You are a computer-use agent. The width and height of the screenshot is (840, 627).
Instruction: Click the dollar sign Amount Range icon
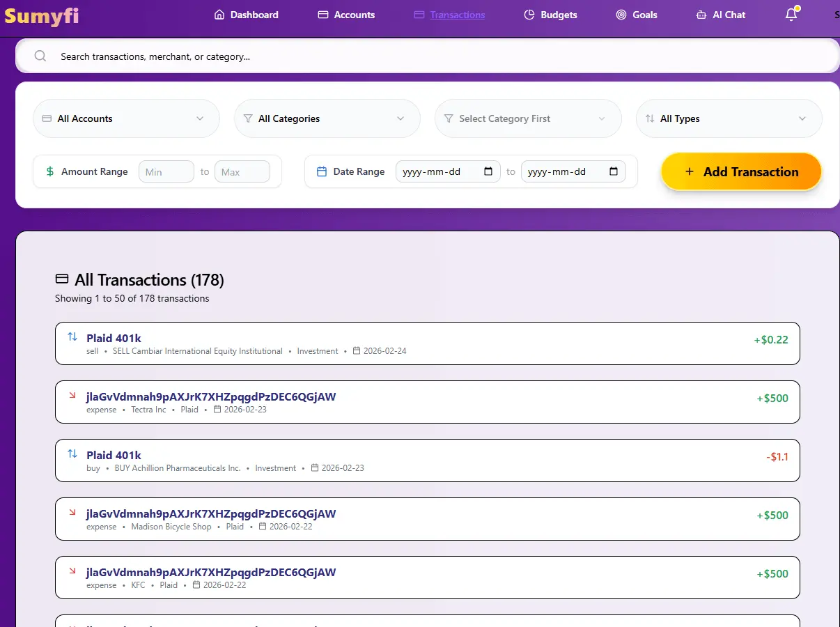click(49, 171)
